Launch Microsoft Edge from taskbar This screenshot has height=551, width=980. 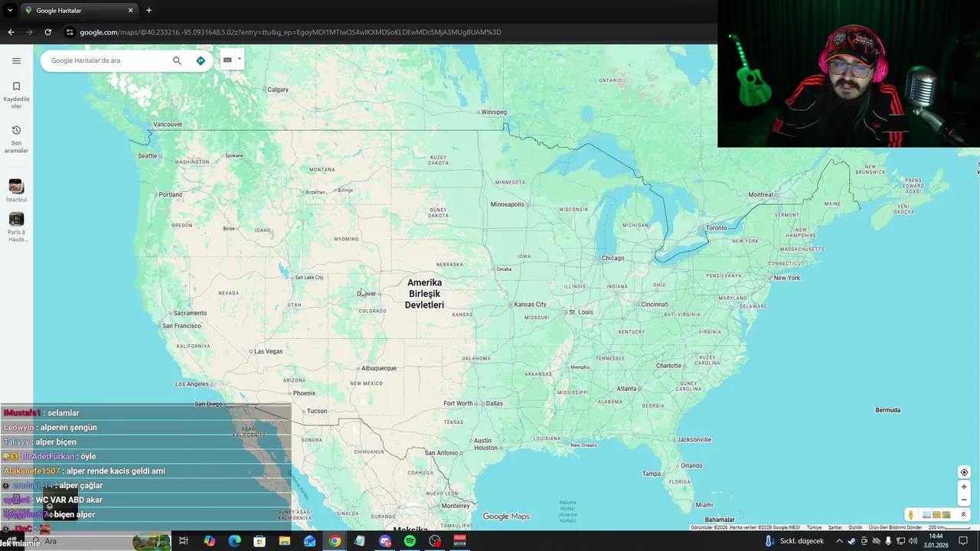click(x=234, y=541)
